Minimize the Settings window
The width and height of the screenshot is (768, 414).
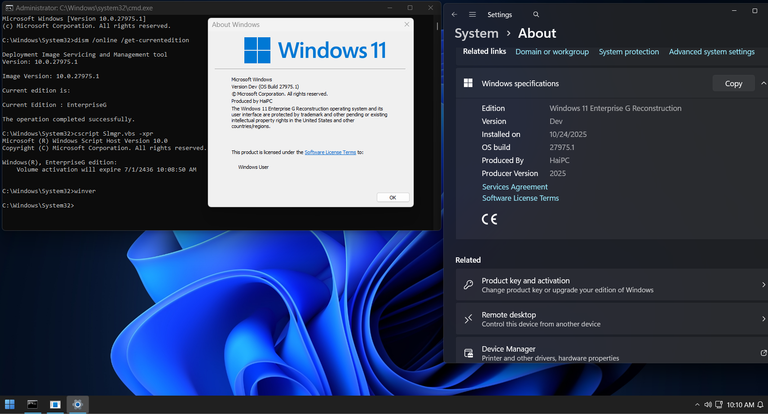pyautogui.click(x=734, y=10)
